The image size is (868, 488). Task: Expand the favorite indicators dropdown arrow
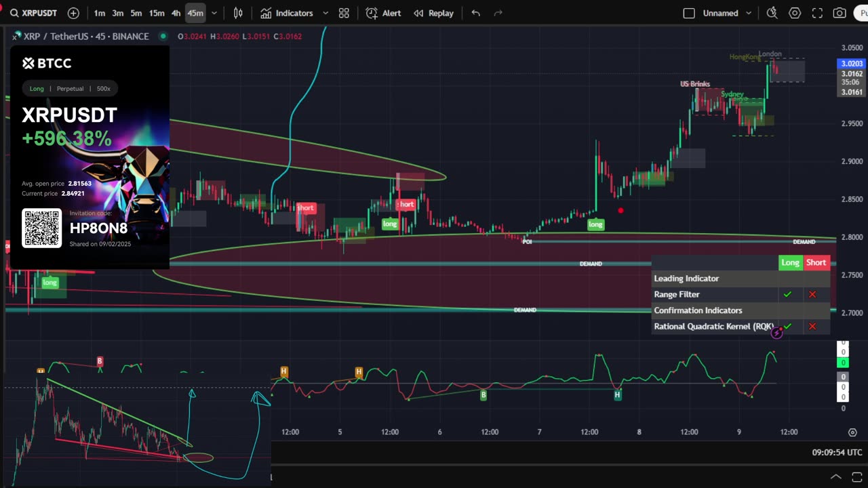[x=325, y=13]
